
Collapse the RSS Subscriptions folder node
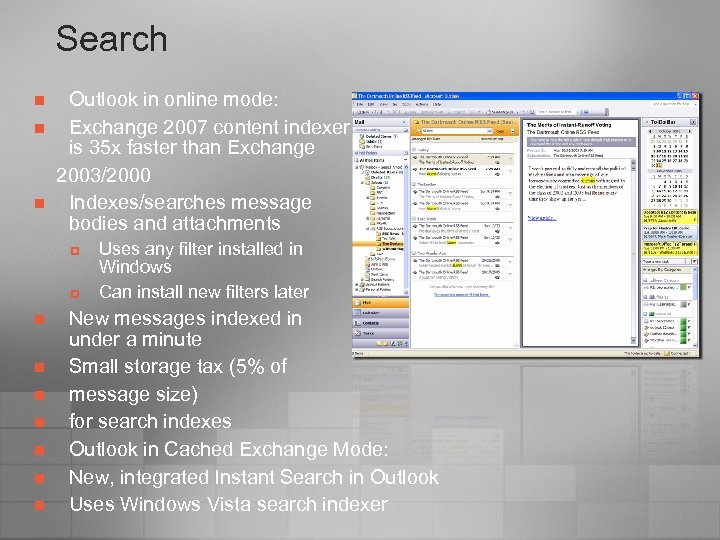367,228
